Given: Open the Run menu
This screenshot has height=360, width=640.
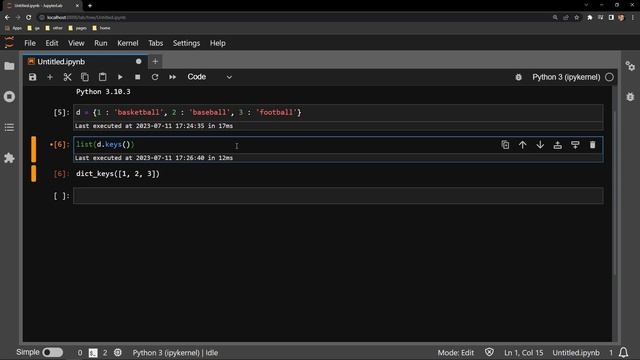Looking at the screenshot, I should point(101,43).
